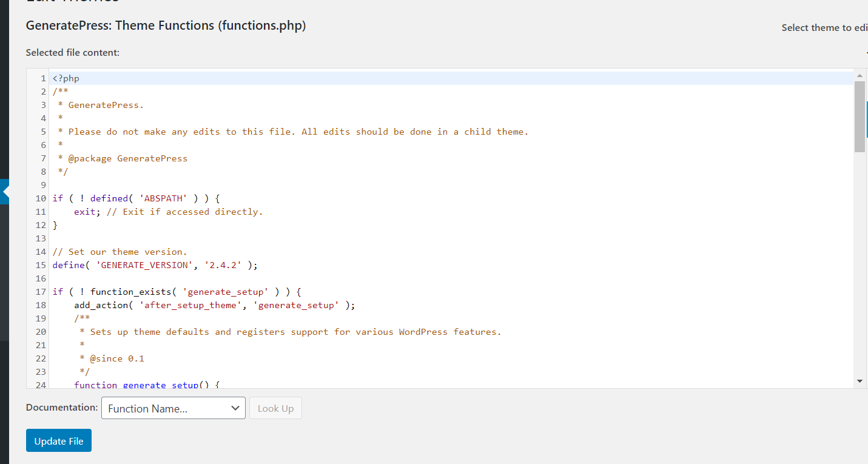Click the editor scroll up arrow
The image size is (868, 464).
[x=860, y=75]
